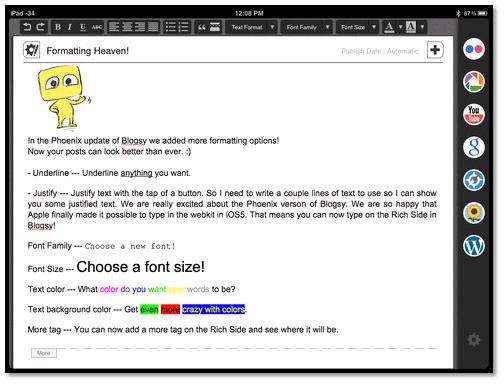
Task: Tap the plus button to add post
Action: pyautogui.click(x=435, y=50)
